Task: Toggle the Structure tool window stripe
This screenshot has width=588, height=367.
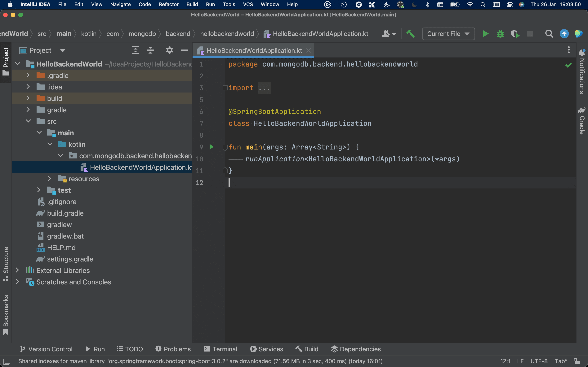Action: (x=6, y=264)
